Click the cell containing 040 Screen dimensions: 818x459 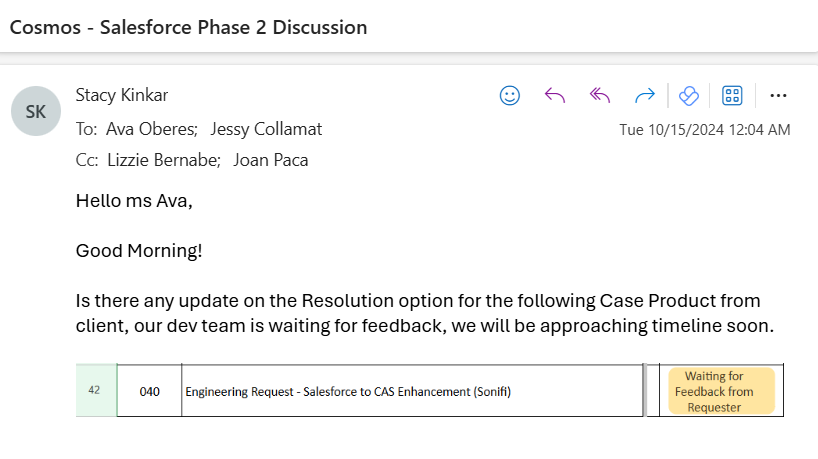click(x=149, y=392)
